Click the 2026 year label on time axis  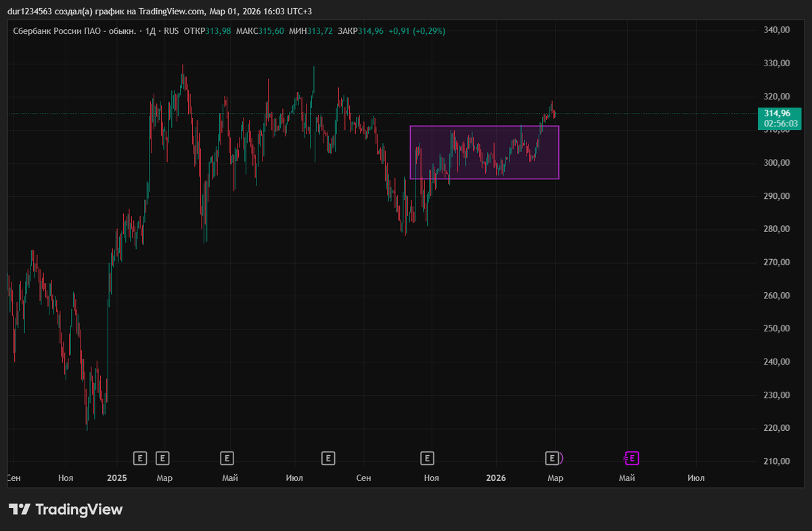click(497, 478)
